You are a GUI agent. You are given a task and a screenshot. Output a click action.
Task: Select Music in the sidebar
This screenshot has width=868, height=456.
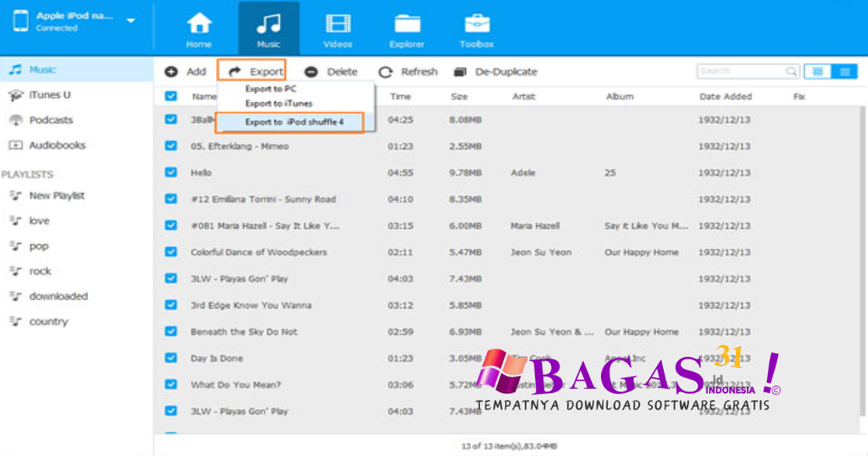point(76,70)
